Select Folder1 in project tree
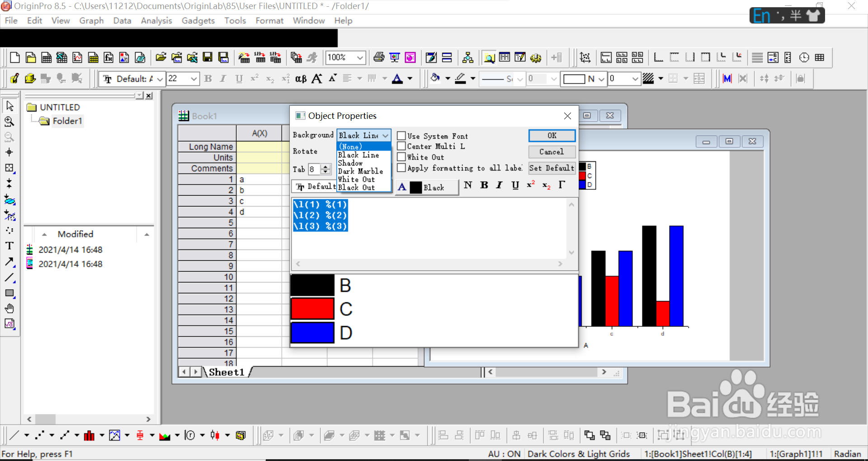 67,121
